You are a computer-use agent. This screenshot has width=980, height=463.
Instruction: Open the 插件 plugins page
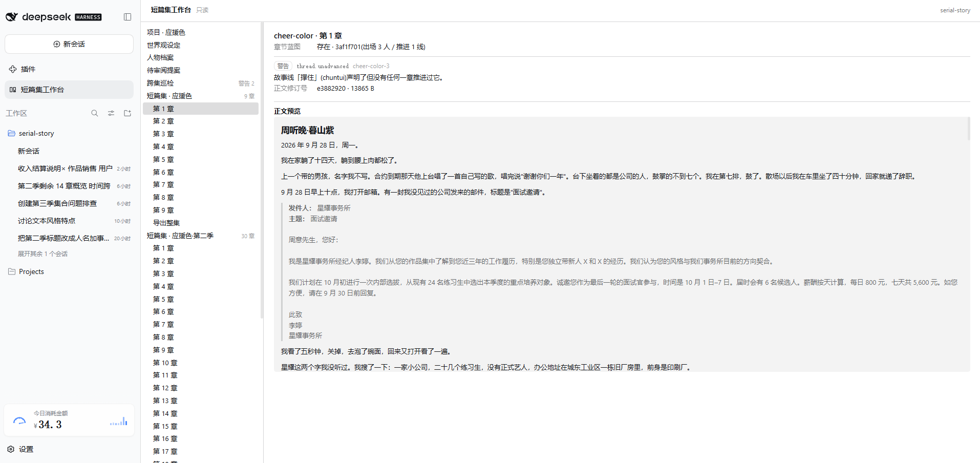69,69
